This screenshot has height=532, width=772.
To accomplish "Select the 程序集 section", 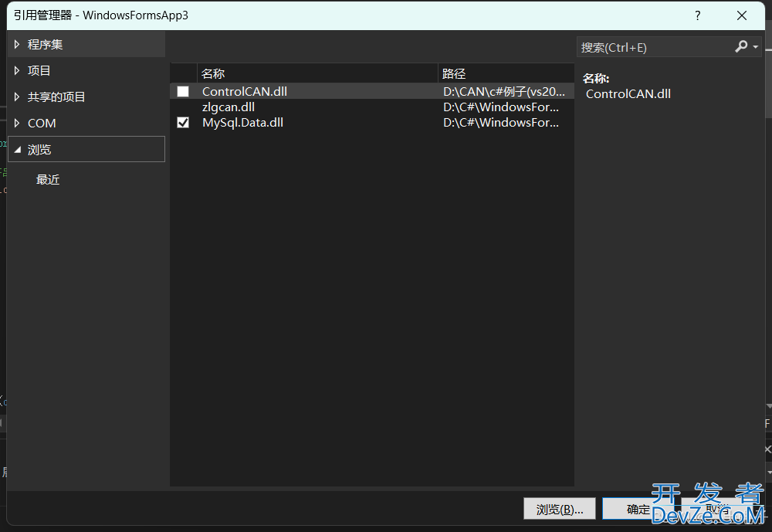I will [86, 44].
